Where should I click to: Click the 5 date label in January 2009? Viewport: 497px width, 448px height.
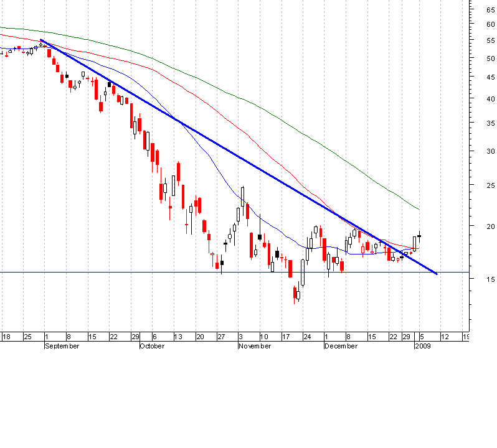click(422, 337)
